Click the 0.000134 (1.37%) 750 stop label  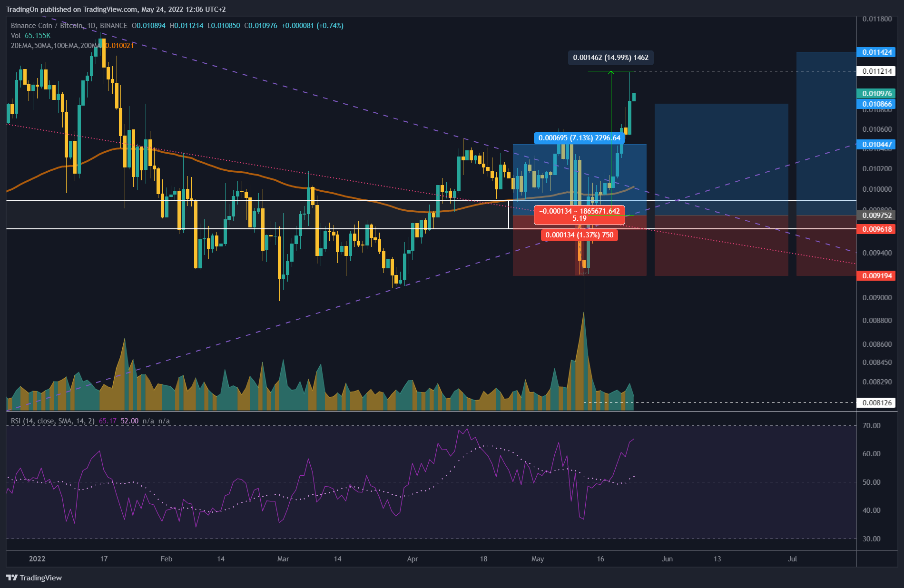(x=579, y=235)
